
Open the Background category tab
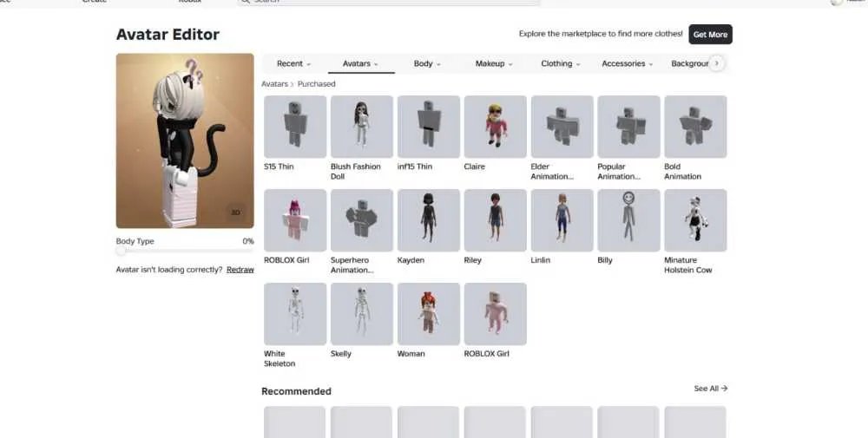pyautogui.click(x=689, y=63)
